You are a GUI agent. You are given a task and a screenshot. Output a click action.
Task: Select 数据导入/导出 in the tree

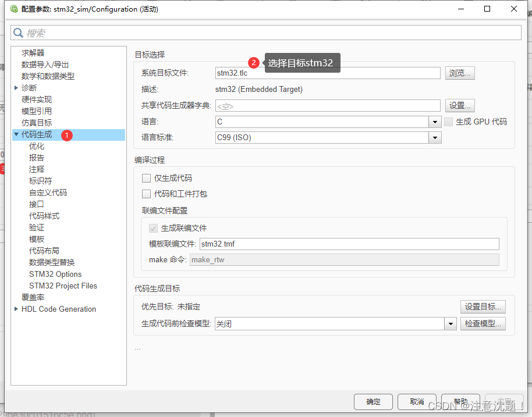point(45,65)
